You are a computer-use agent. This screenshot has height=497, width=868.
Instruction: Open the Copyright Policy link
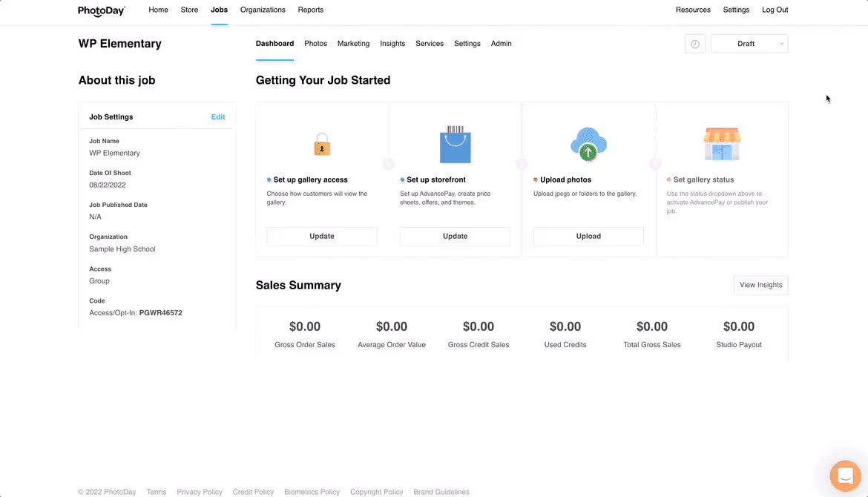pos(376,492)
